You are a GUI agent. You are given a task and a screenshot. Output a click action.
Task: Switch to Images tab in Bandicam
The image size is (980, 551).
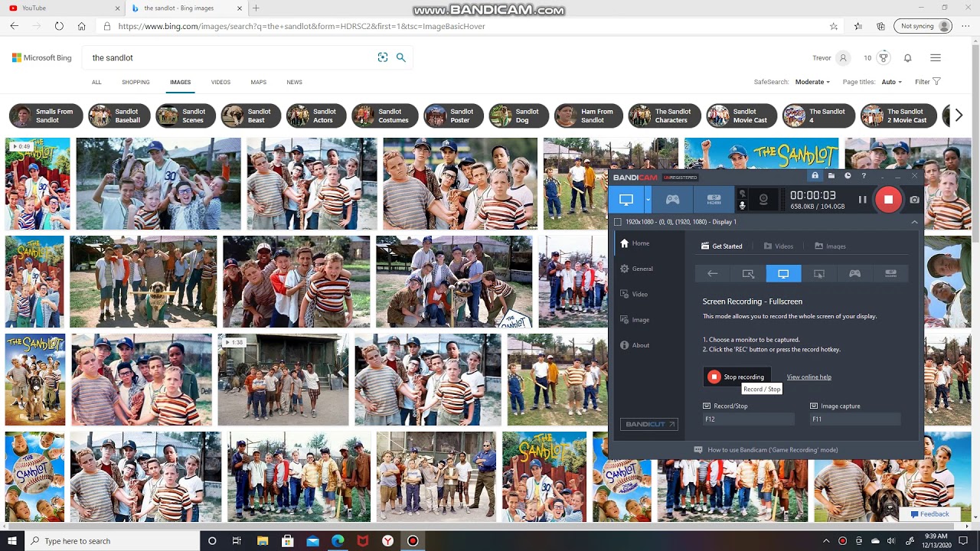[x=830, y=246]
